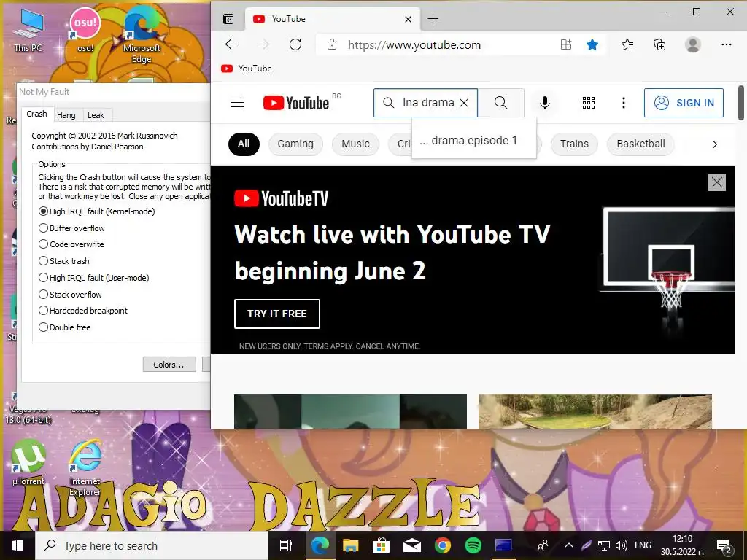Launch Google Chrome from the taskbar

click(x=443, y=545)
